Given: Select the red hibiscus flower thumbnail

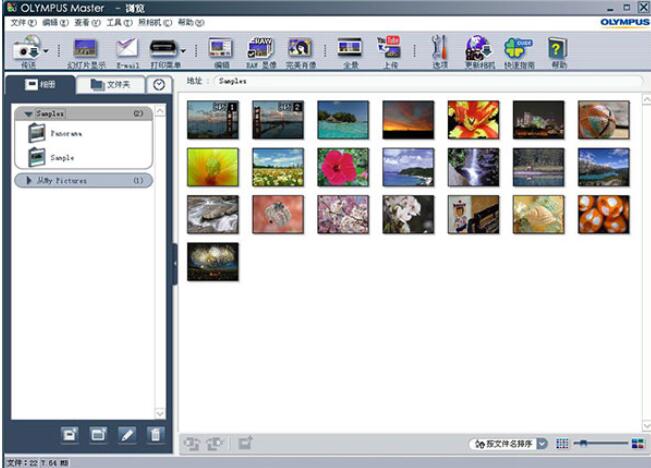Looking at the screenshot, I should (343, 167).
